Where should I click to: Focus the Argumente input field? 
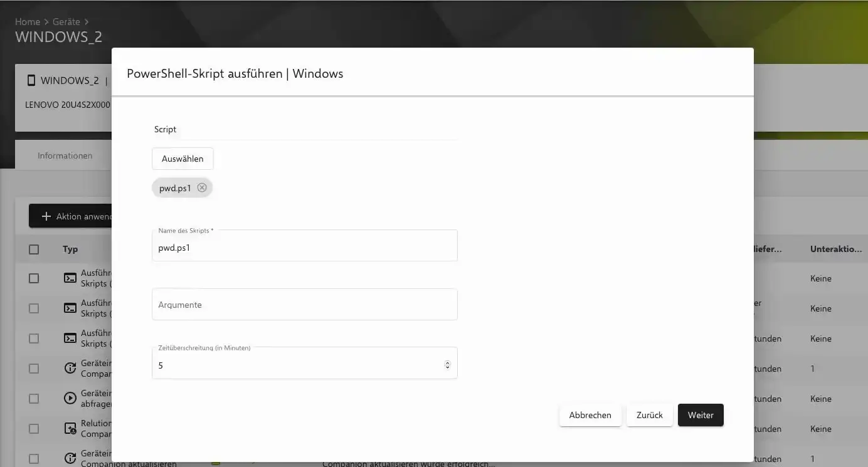click(304, 305)
